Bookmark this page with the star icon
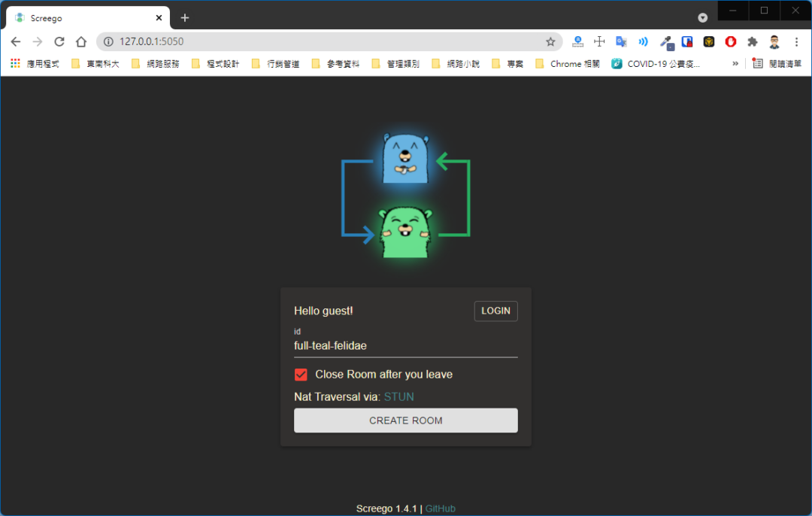 (550, 41)
